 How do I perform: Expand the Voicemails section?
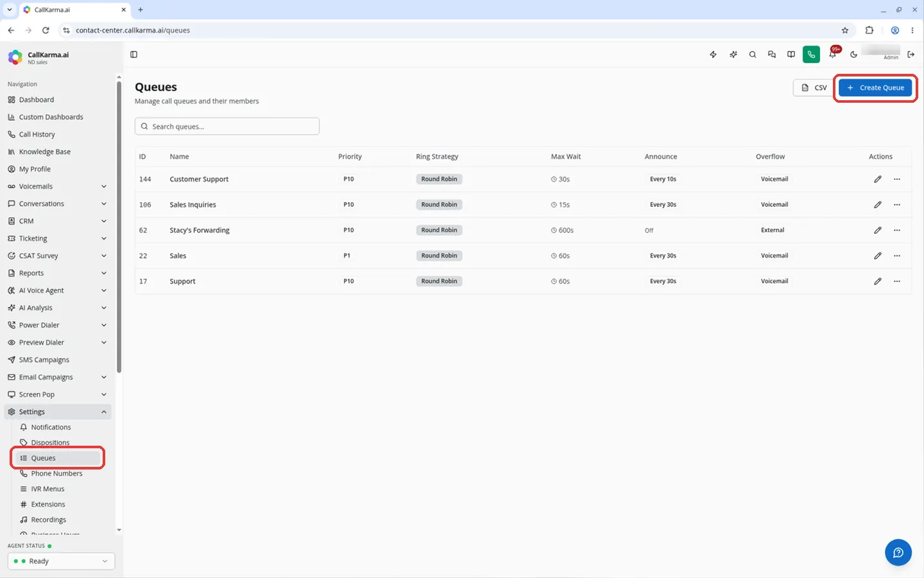point(58,186)
